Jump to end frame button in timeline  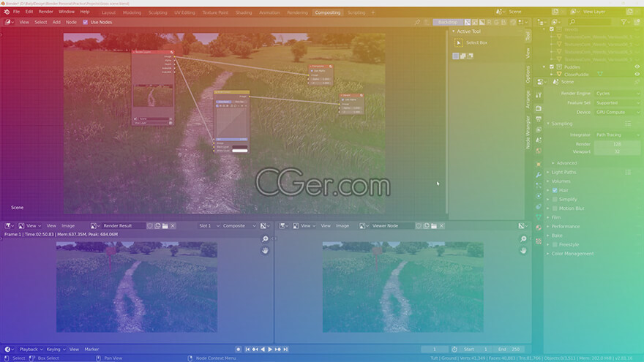tap(285, 350)
